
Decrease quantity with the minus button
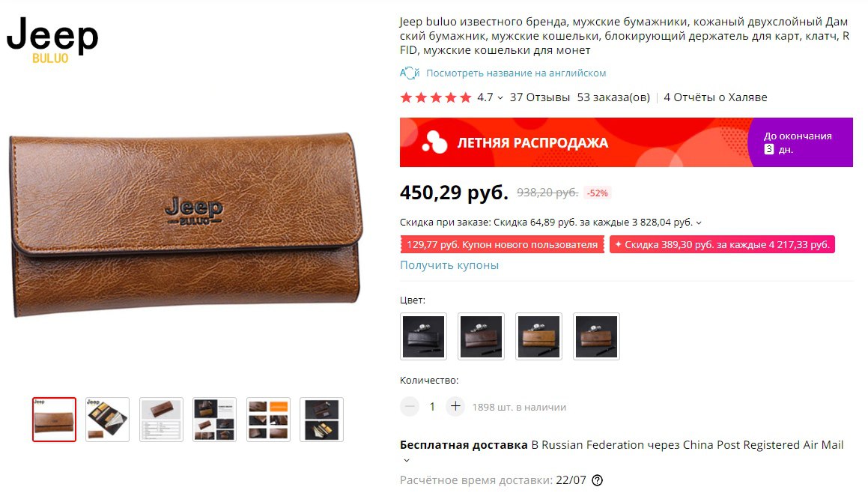click(x=410, y=407)
